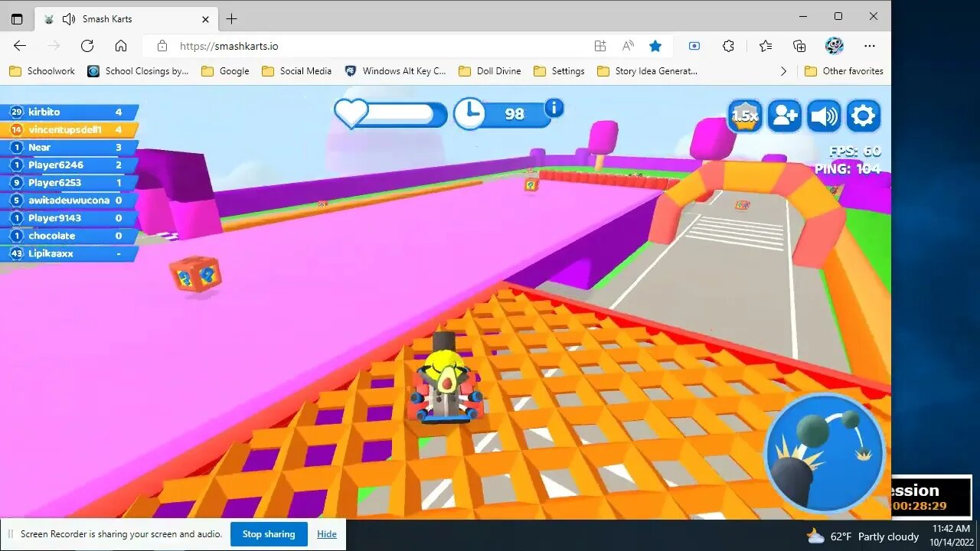
Task: Open the Other favorites folder
Action: [x=844, y=71]
